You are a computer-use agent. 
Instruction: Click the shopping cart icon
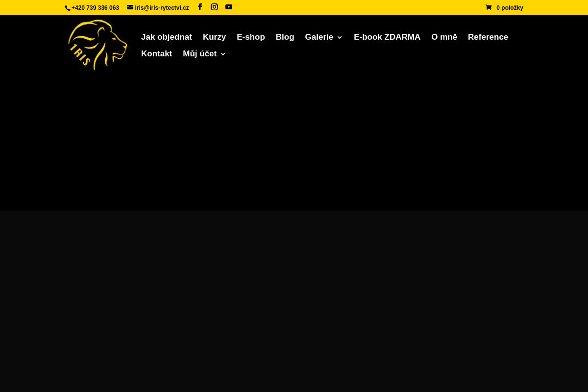coord(489,7)
